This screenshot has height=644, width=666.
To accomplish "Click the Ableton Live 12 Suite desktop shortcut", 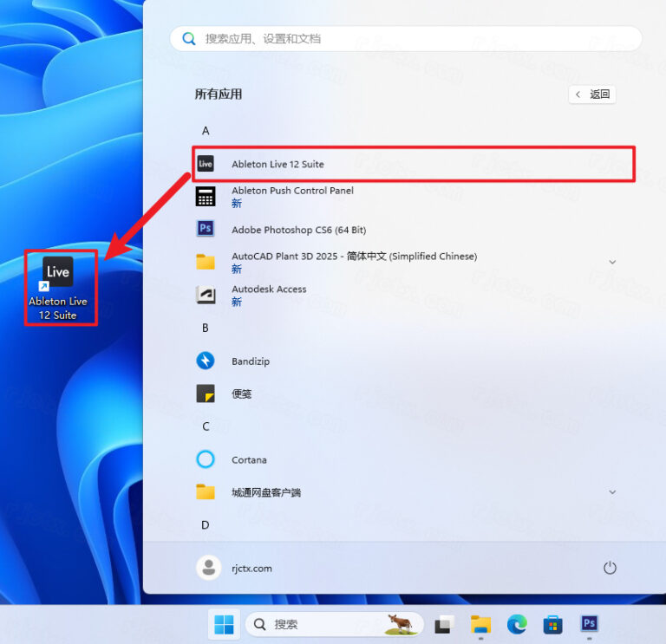I will click(x=58, y=288).
